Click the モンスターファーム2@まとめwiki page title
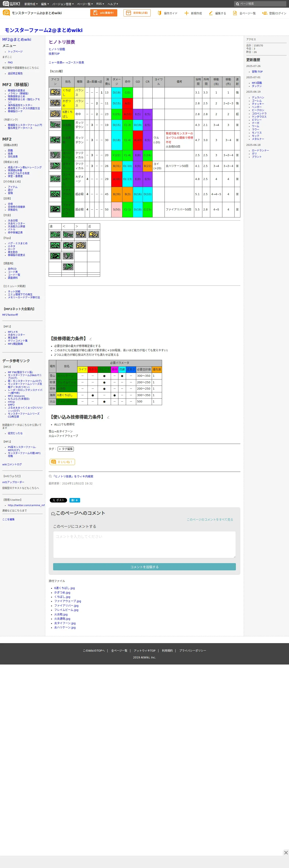 click(43, 30)
